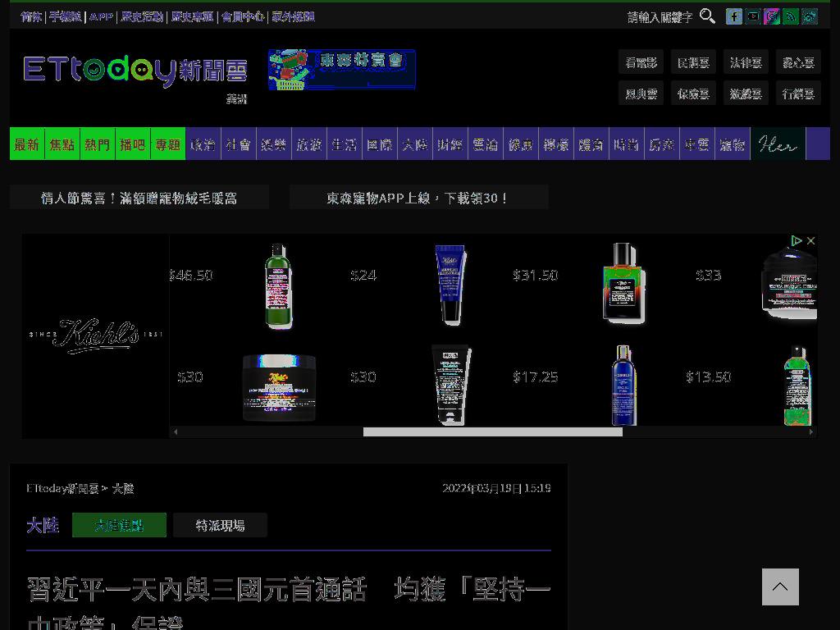This screenshot has height=630, width=840.
Task: Select 雲論 in navigation bar
Action: 486,144
